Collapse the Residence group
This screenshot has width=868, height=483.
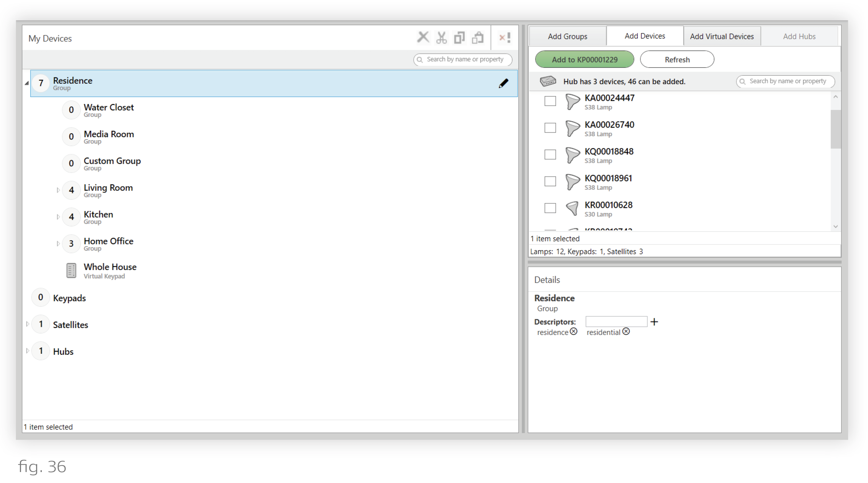(x=27, y=83)
